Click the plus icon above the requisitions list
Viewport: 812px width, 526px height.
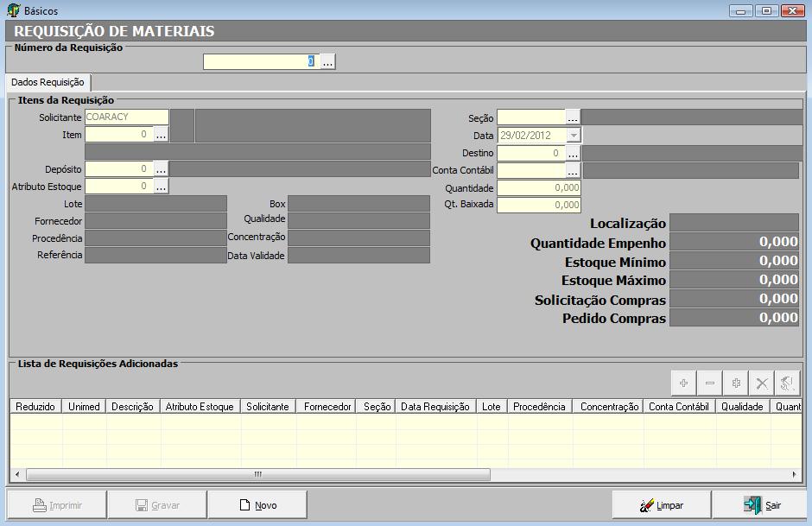coord(683,383)
